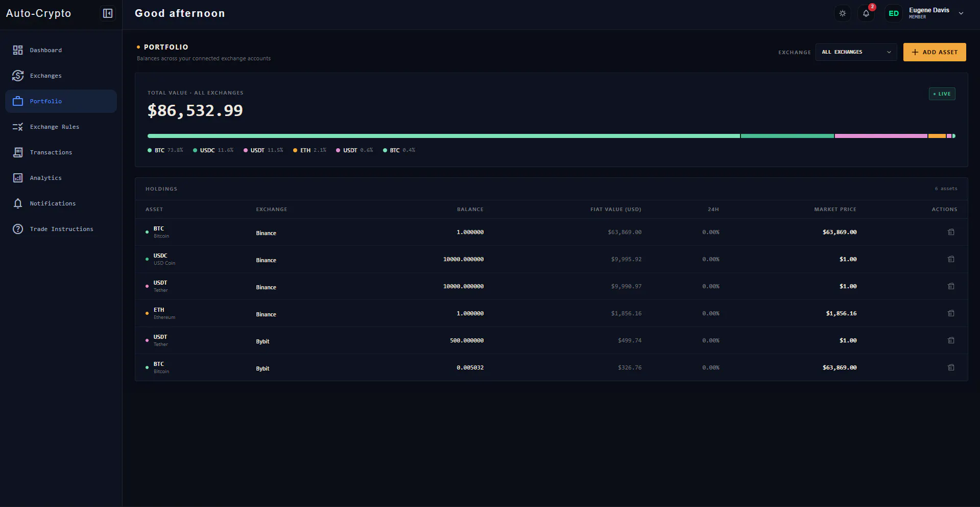Image resolution: width=980 pixels, height=507 pixels.
Task: Click fiat value $63,869.00 in BTC row
Action: pyautogui.click(x=625, y=232)
